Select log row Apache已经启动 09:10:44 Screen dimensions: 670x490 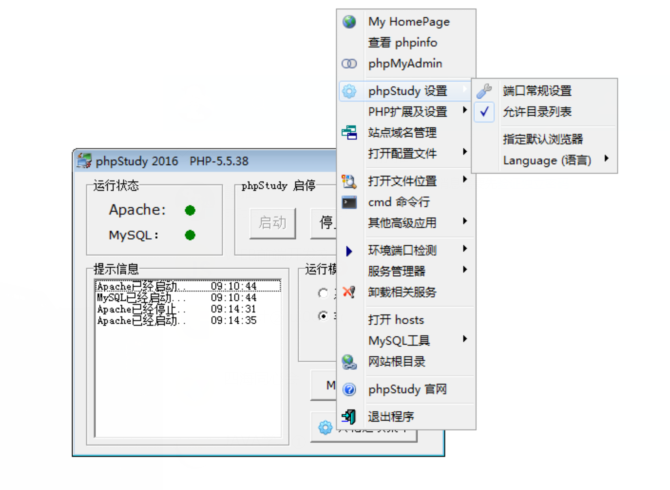point(188,286)
